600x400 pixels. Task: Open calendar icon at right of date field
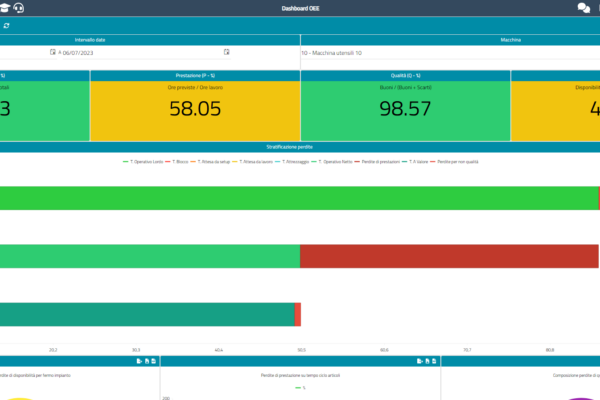[226, 52]
